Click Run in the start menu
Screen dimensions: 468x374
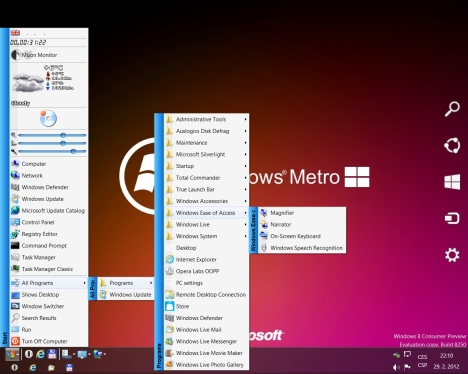pos(49,329)
